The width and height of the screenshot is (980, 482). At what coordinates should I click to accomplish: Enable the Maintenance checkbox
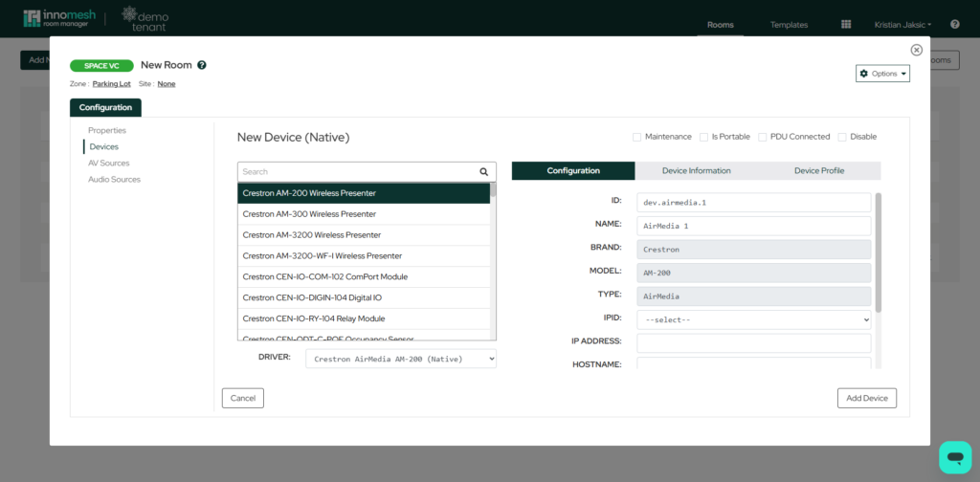(637, 137)
